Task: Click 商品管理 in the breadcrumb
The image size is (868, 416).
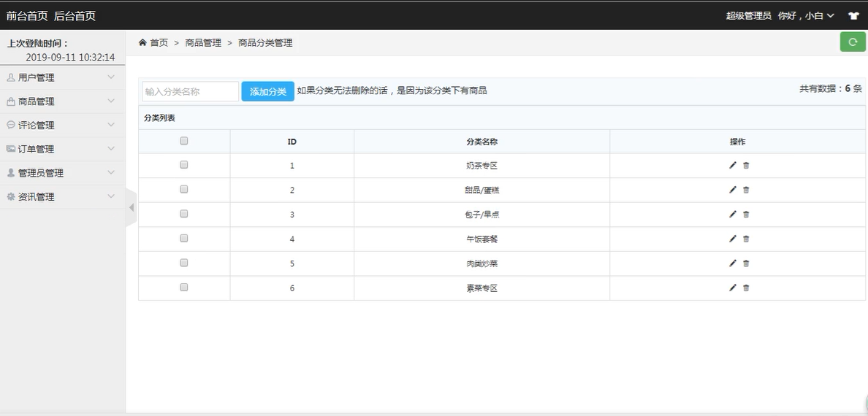Action: 203,42
